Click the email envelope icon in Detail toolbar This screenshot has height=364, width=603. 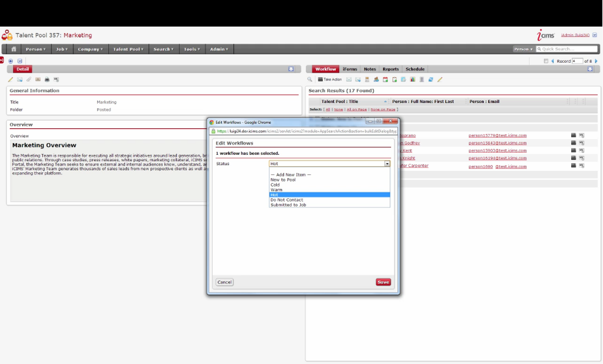click(19, 80)
